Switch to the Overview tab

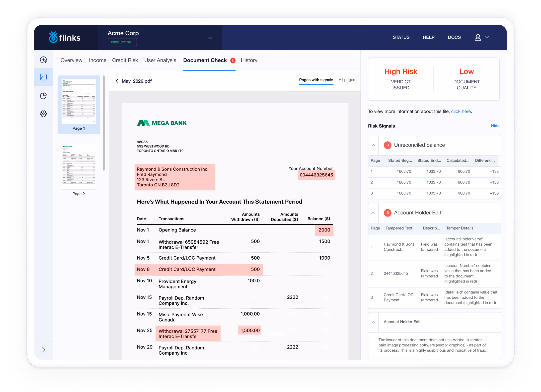point(71,60)
